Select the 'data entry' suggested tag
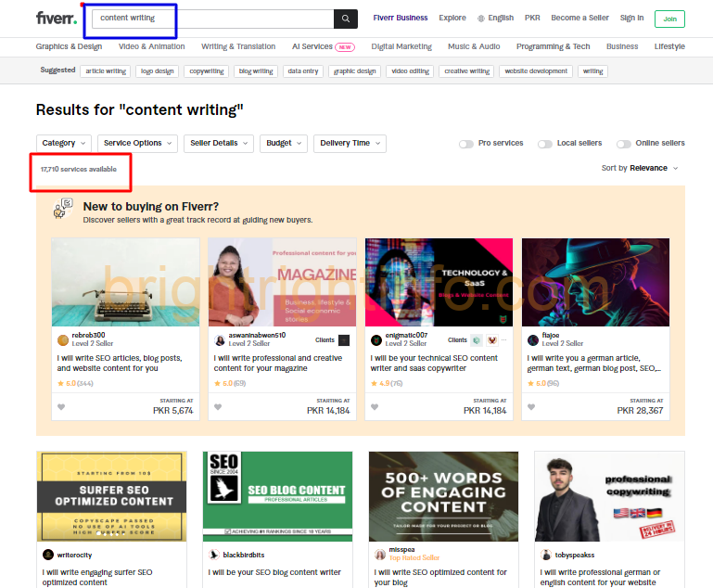713x588 pixels. pos(303,71)
